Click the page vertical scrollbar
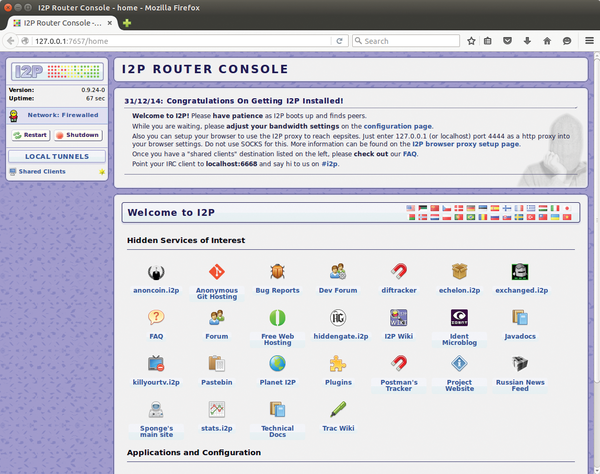 (597, 218)
